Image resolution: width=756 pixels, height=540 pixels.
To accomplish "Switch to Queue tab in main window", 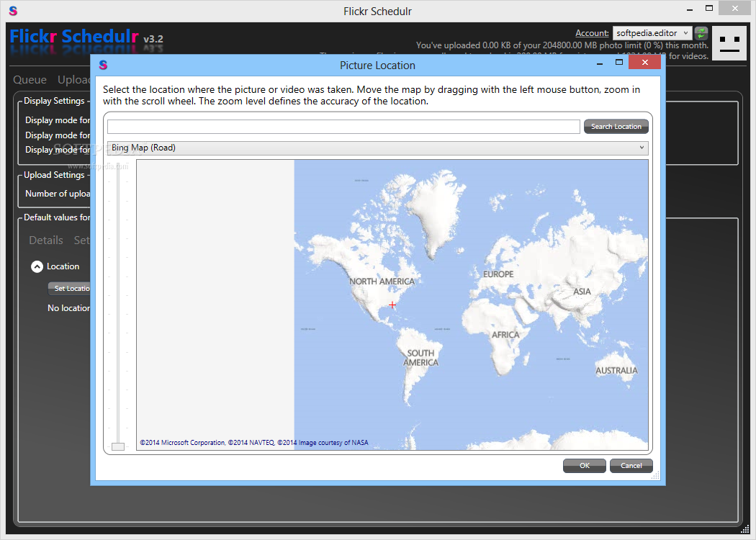I will point(30,79).
